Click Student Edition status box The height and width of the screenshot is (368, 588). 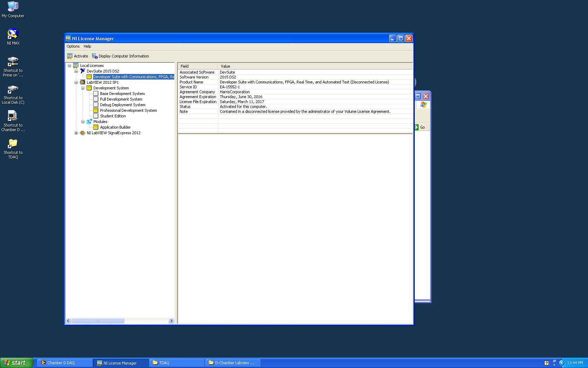click(96, 116)
